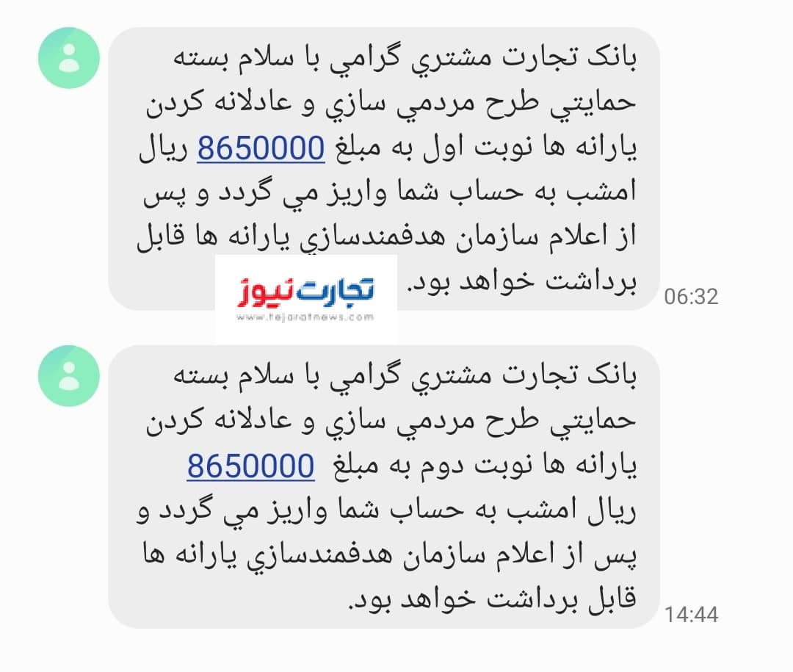Screen dimensions: 793x672
Task: Click the 14:44 message timestamp
Action: click(x=691, y=615)
